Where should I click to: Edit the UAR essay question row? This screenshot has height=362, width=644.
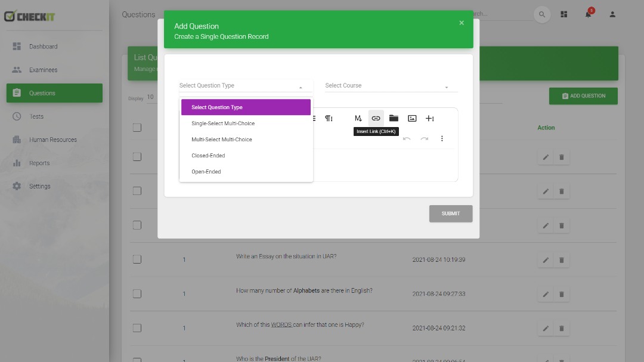click(546, 260)
